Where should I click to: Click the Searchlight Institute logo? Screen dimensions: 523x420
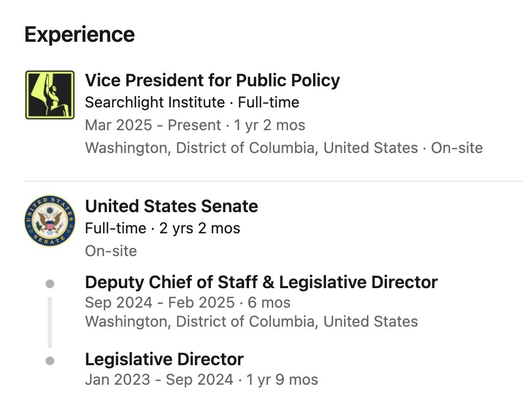point(50,94)
